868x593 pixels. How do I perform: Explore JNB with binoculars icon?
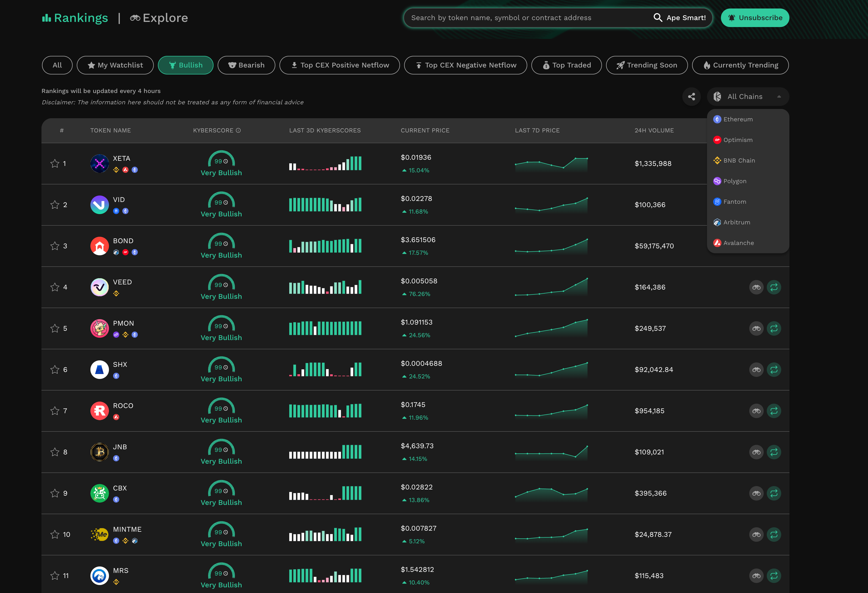[756, 452]
